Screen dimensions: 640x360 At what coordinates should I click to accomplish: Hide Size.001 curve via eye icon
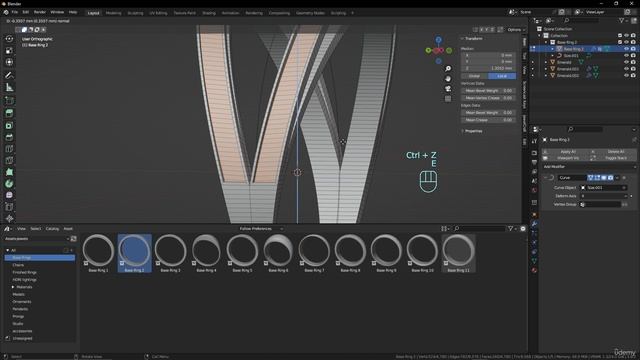click(x=626, y=56)
